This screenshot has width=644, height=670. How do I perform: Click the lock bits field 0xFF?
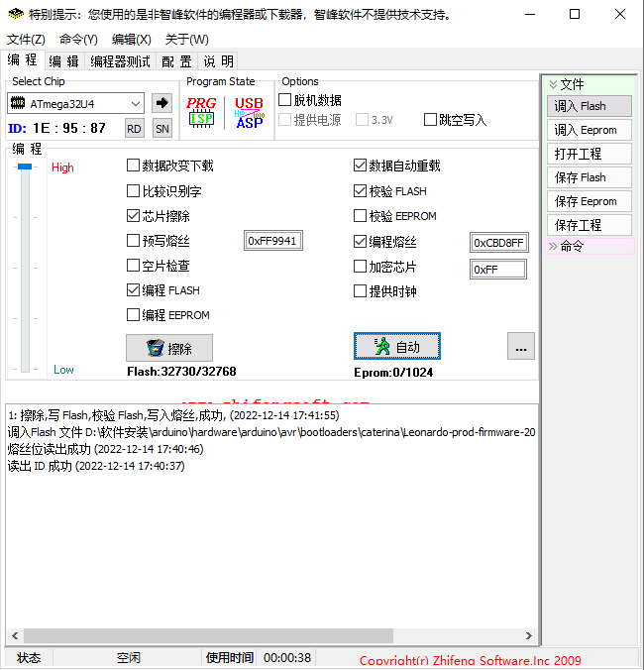click(x=498, y=270)
